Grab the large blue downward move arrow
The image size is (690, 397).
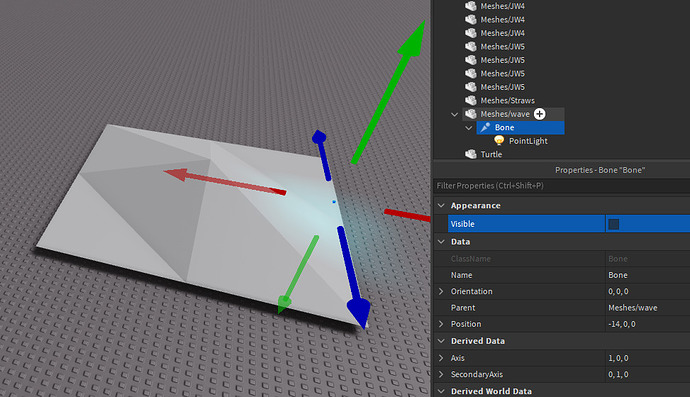pos(353,277)
